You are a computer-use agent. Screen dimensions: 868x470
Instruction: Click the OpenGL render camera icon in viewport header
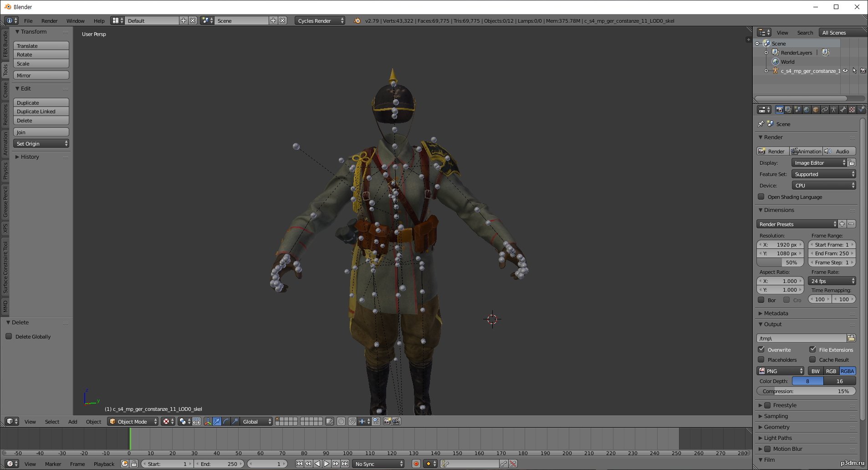[387, 421]
